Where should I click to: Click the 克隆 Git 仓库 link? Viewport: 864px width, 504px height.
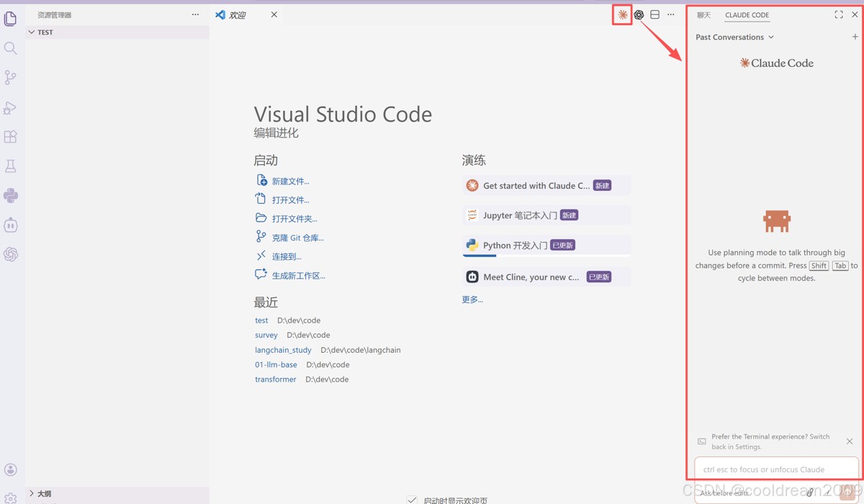coord(298,237)
